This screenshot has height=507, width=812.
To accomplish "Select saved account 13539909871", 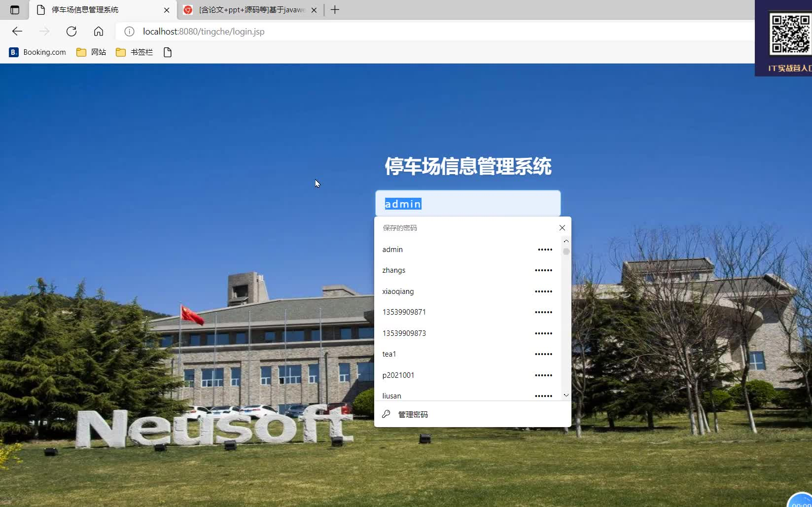I will [x=467, y=312].
